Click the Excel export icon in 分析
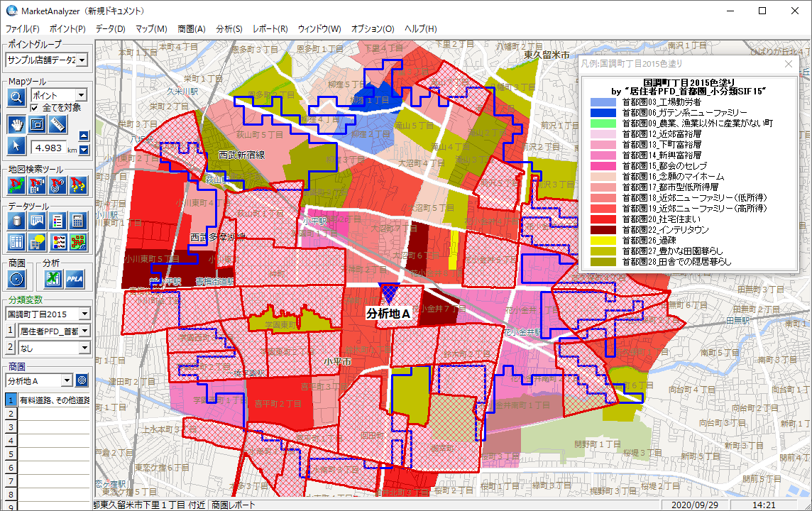Screen dimensions: 812x511 point(53,279)
